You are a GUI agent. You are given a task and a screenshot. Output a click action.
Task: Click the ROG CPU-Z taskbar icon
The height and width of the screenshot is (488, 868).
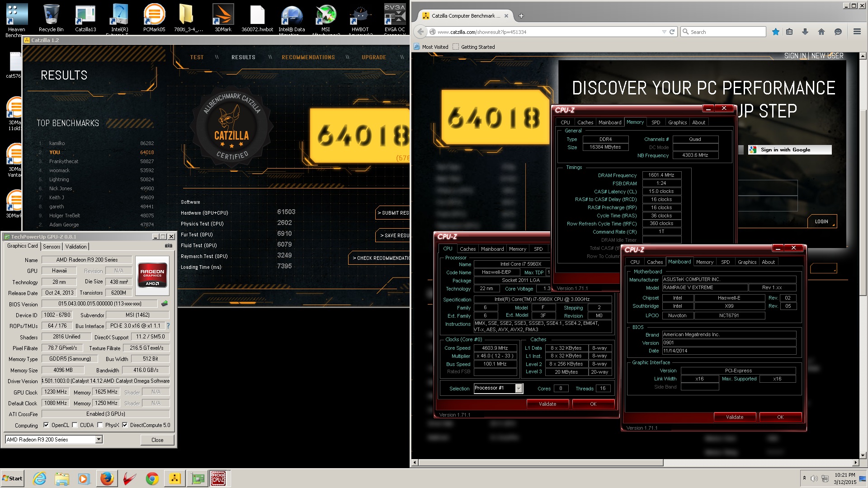[219, 479]
